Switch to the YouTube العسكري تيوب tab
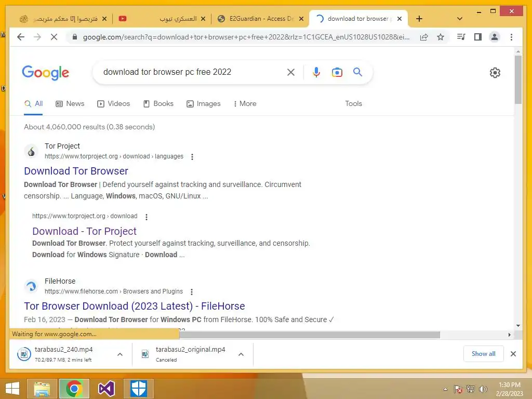Viewport: 532px width, 399px height. pyautogui.click(x=162, y=19)
